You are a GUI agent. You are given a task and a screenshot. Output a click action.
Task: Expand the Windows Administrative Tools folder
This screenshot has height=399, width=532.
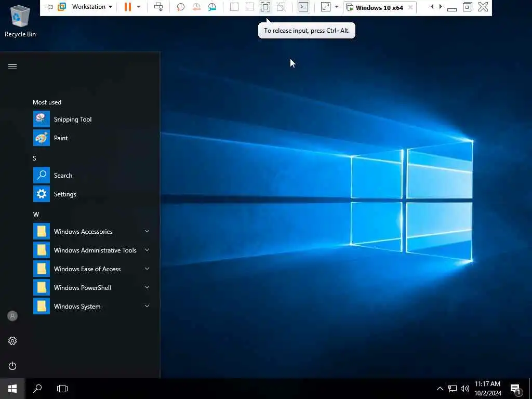pyautogui.click(x=92, y=250)
